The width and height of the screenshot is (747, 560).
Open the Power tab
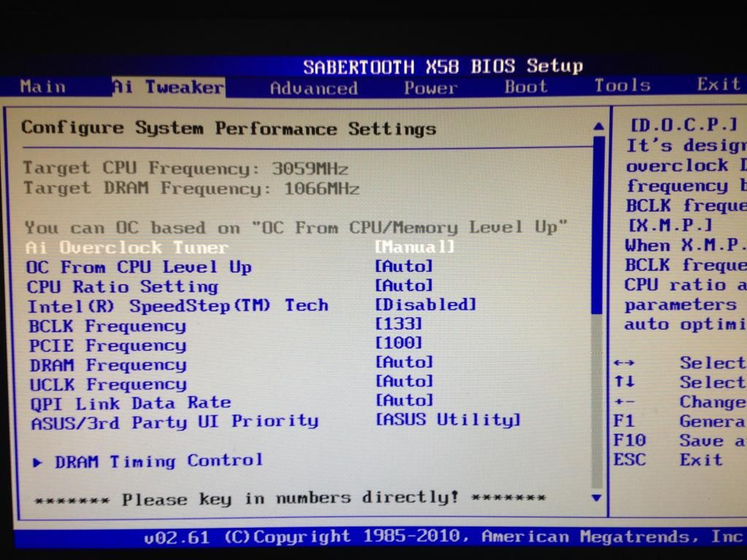click(430, 87)
